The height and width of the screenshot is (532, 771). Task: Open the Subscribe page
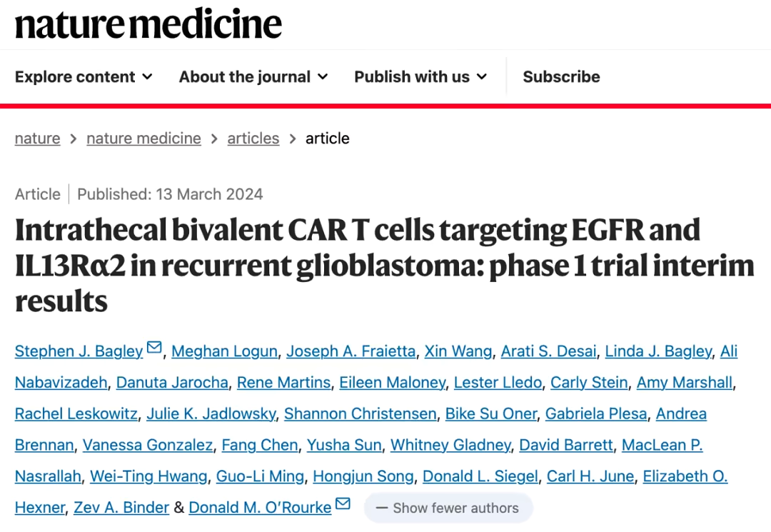(x=561, y=76)
